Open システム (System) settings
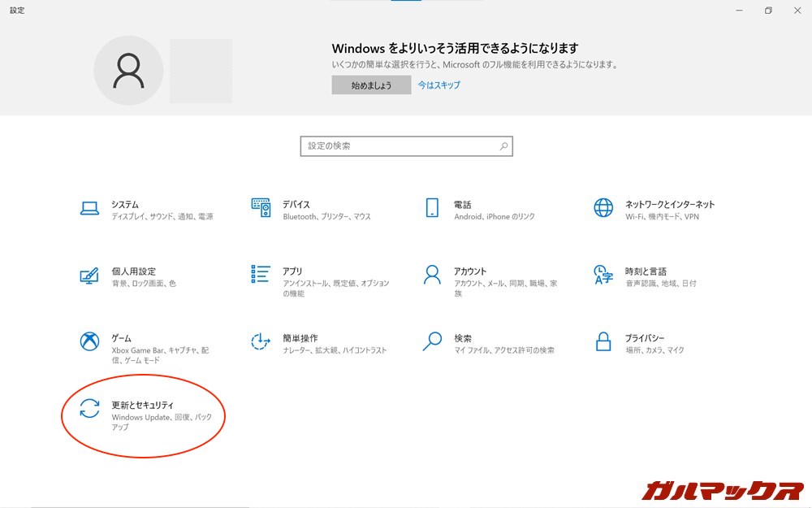The width and height of the screenshot is (812, 508). click(x=126, y=205)
